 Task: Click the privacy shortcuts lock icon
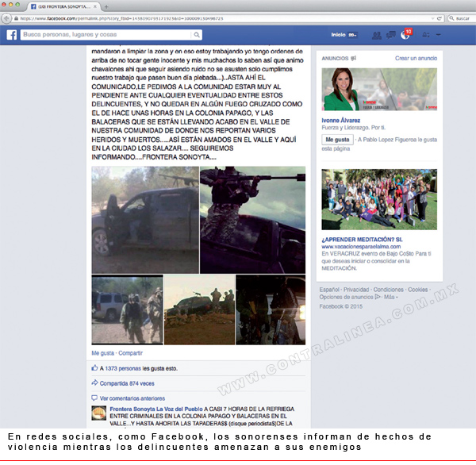click(426, 35)
